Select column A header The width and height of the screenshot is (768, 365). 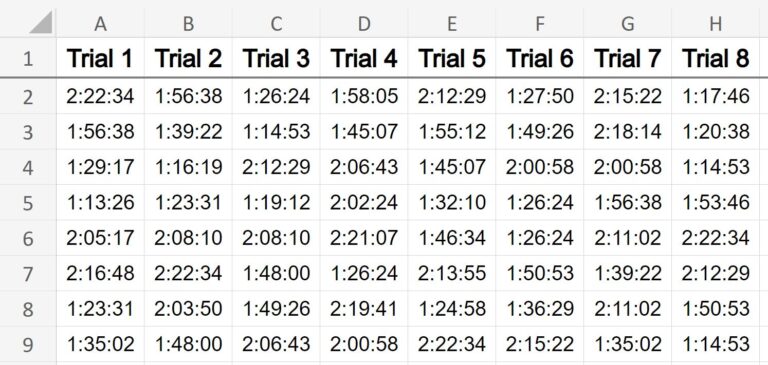click(x=100, y=24)
